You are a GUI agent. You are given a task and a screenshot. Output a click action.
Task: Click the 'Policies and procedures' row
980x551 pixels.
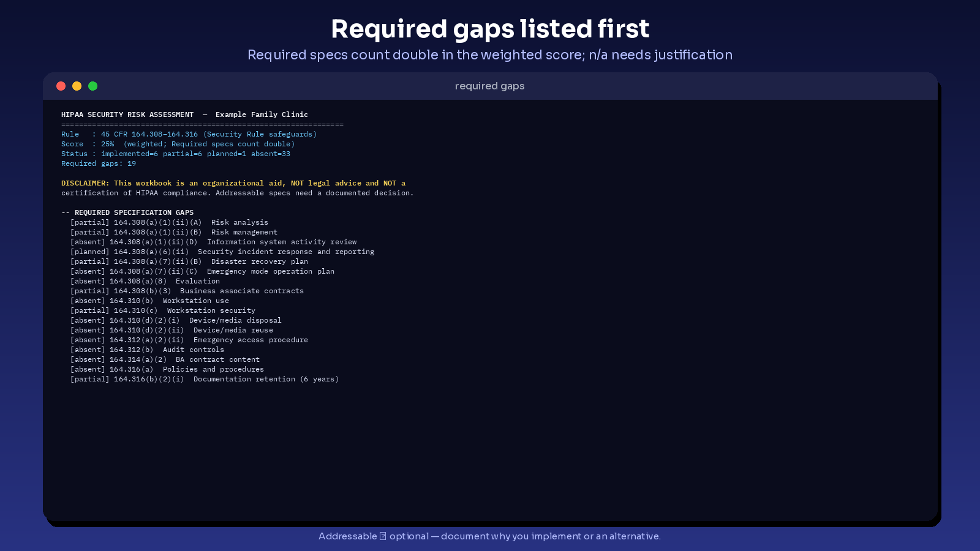coord(167,369)
